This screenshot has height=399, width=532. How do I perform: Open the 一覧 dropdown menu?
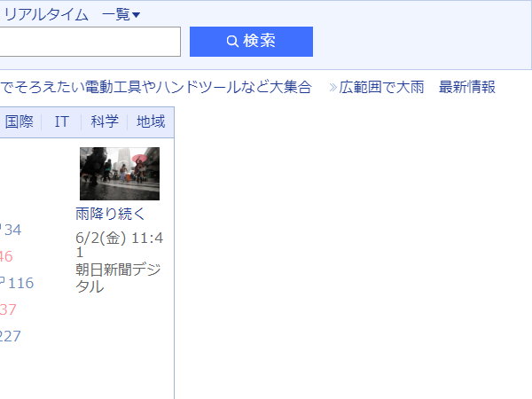click(121, 14)
